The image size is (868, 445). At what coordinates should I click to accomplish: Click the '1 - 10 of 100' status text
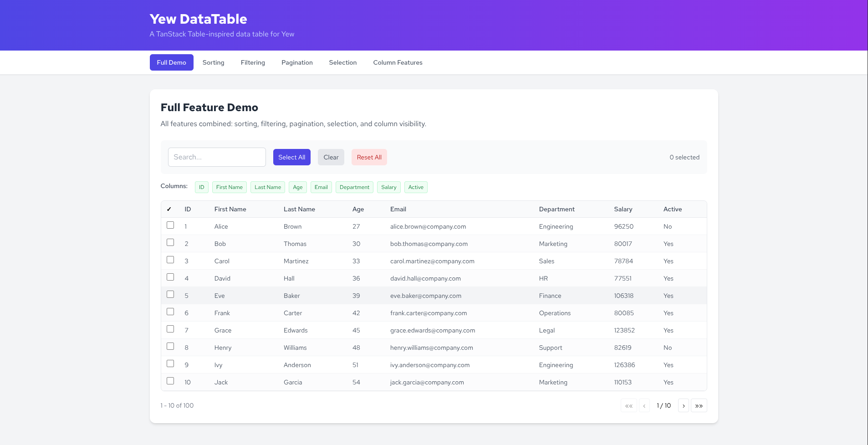177,405
